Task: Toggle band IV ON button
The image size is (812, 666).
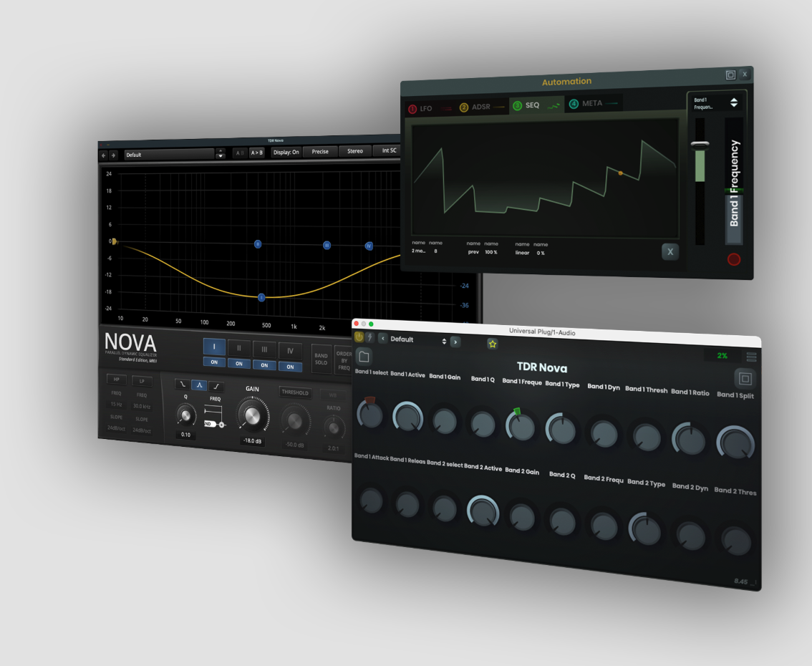Action: coord(290,367)
